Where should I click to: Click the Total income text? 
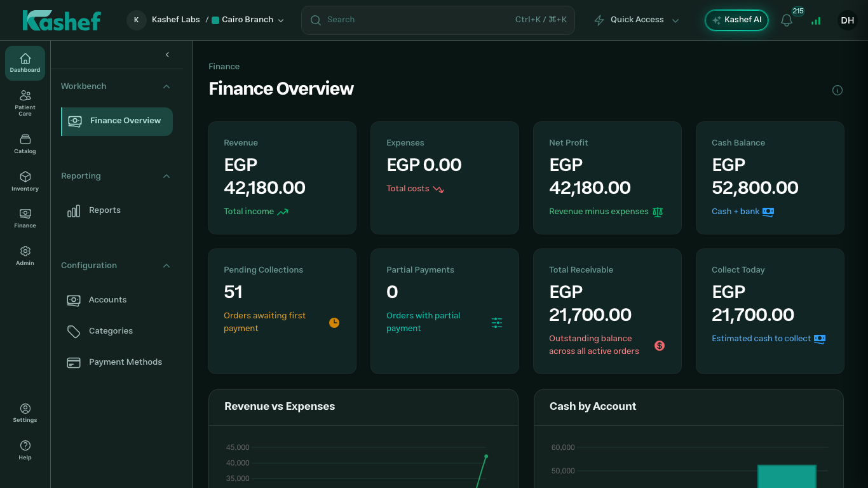249,212
